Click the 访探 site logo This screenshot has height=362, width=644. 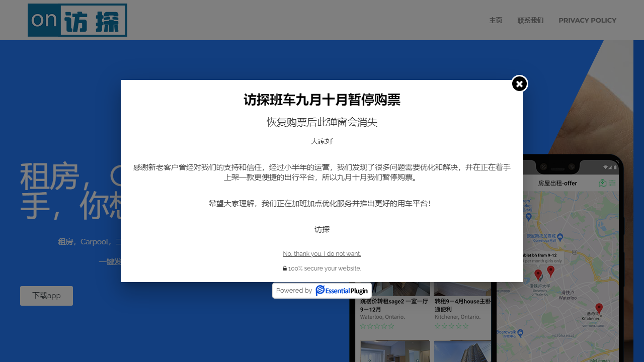coord(77,20)
